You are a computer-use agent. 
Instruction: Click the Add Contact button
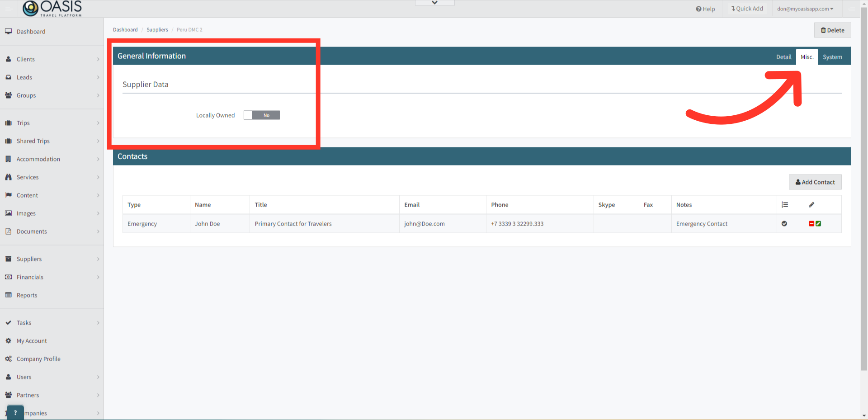815,182
